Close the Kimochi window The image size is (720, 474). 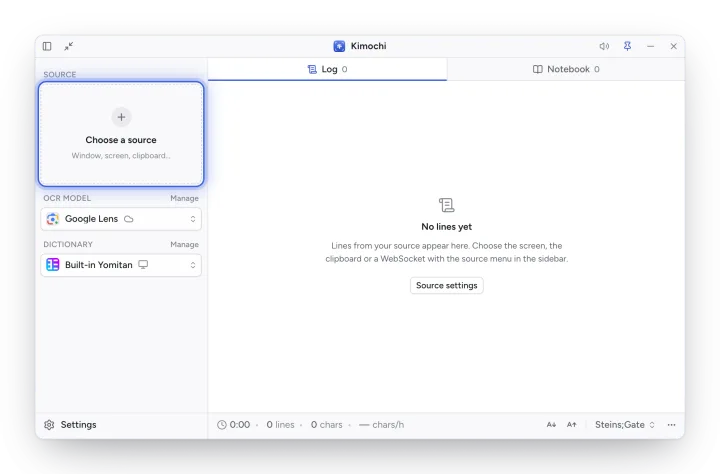click(x=673, y=46)
